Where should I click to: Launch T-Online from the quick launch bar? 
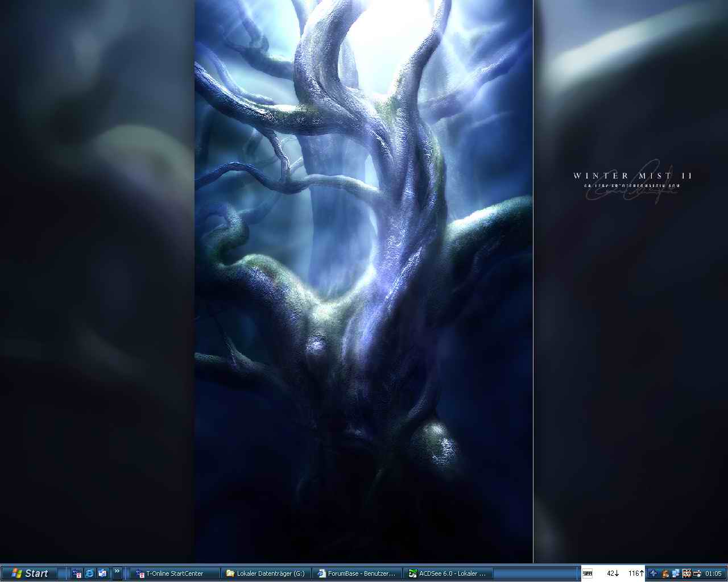[x=77, y=573]
